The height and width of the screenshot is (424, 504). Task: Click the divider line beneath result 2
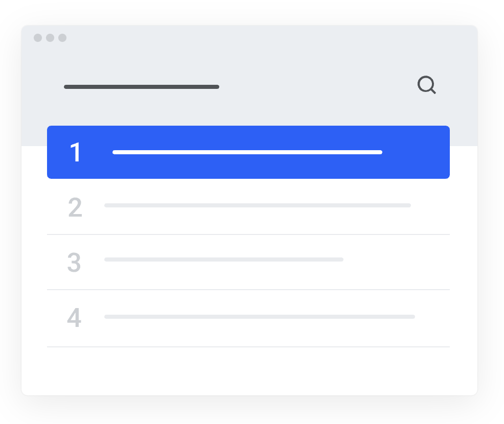pos(248,234)
